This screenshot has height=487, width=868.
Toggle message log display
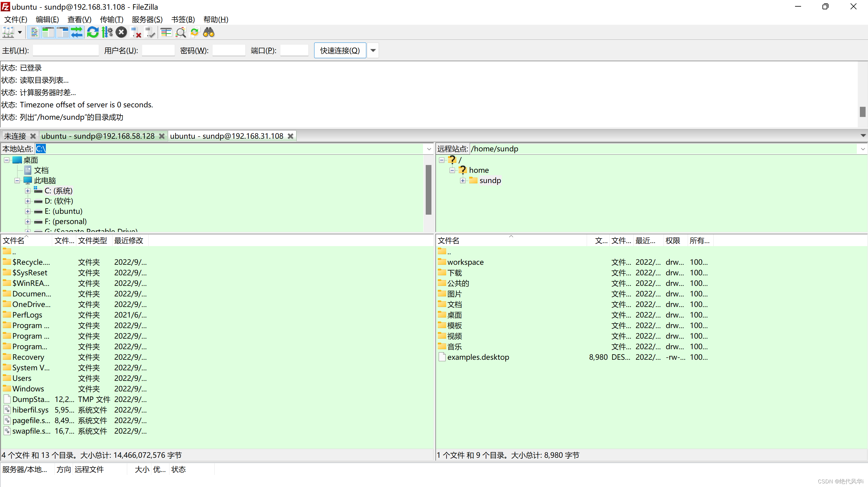coord(34,32)
